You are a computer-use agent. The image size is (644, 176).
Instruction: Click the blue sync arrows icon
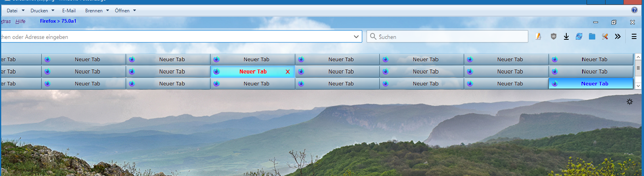579,37
